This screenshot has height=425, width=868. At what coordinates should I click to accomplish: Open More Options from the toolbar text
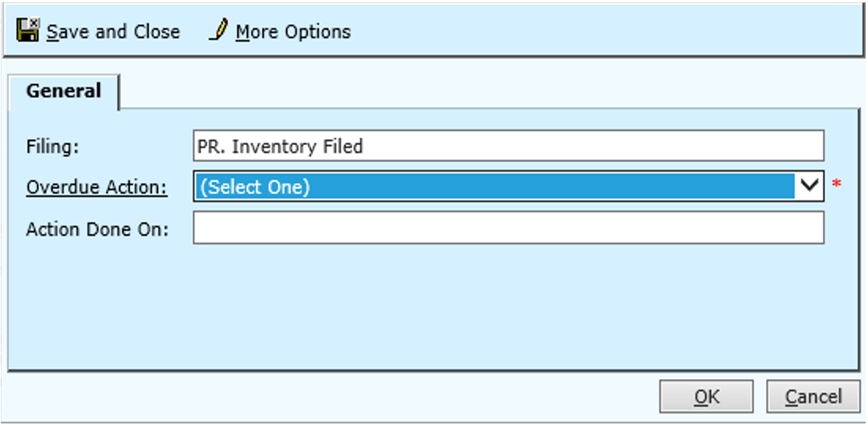(293, 32)
